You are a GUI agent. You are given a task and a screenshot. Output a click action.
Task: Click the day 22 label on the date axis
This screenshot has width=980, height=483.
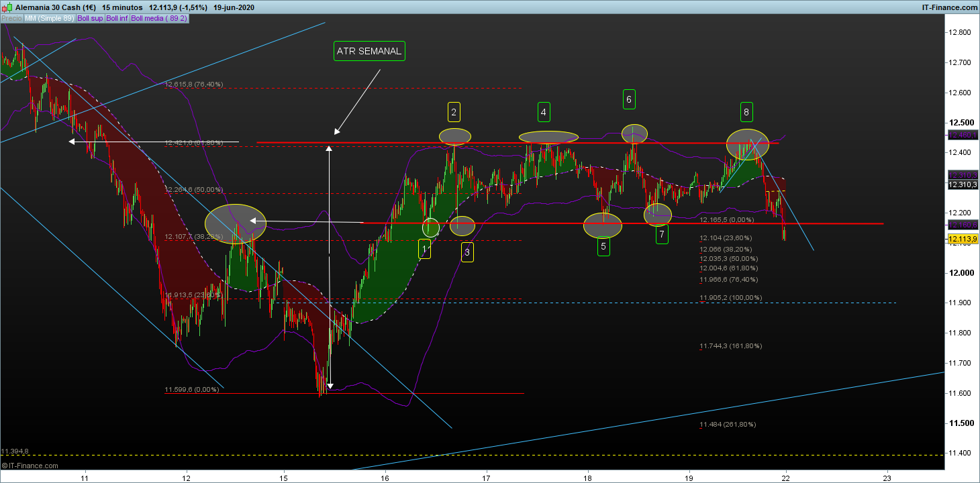(x=785, y=478)
